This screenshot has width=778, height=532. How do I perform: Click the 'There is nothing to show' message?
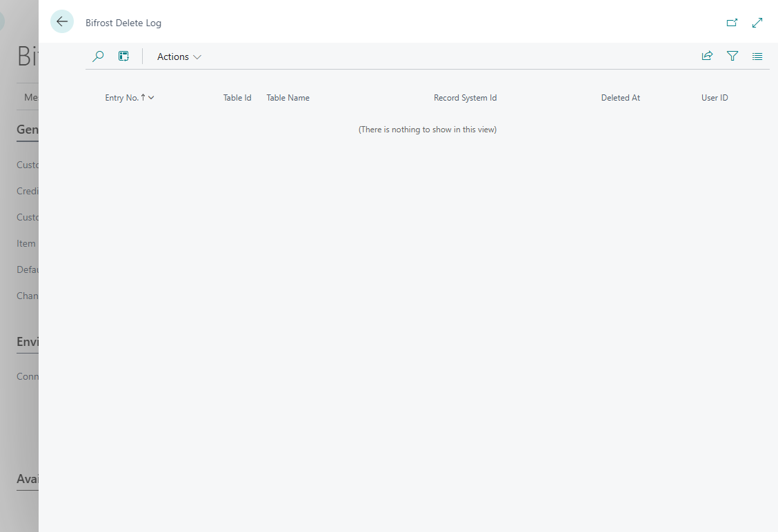point(428,130)
